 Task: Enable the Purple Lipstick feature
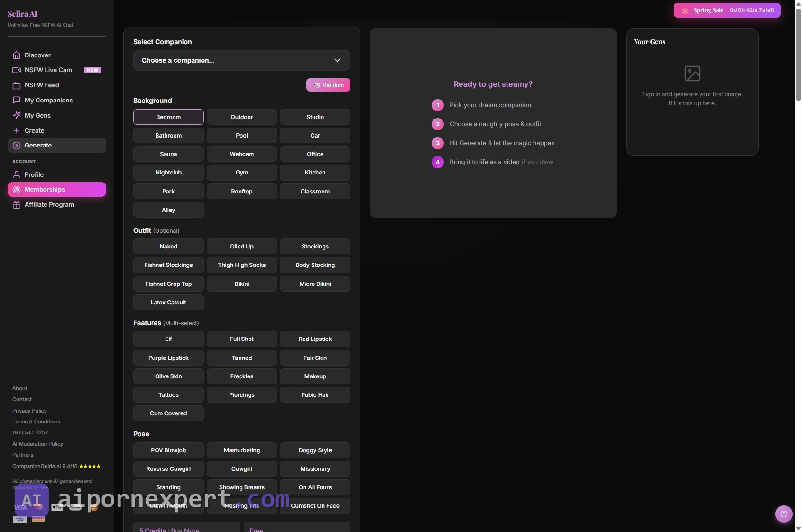point(168,358)
